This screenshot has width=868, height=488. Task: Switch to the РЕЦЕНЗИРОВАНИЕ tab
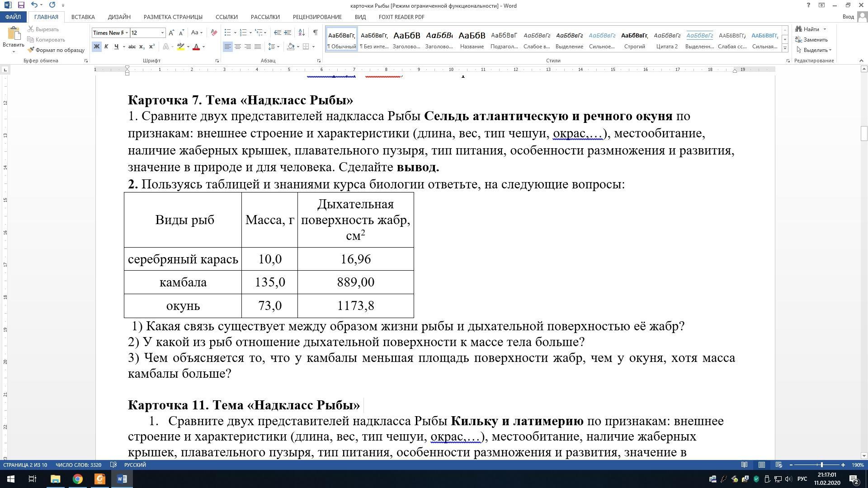(x=317, y=17)
